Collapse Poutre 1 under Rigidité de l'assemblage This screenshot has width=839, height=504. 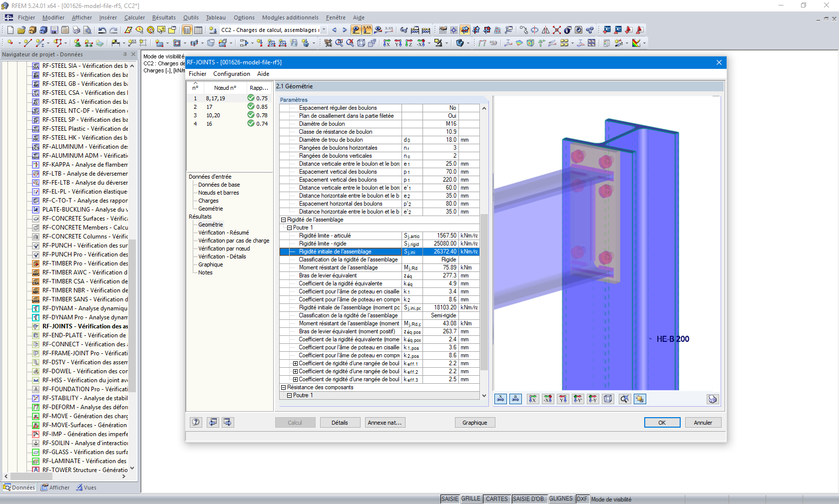(x=289, y=228)
